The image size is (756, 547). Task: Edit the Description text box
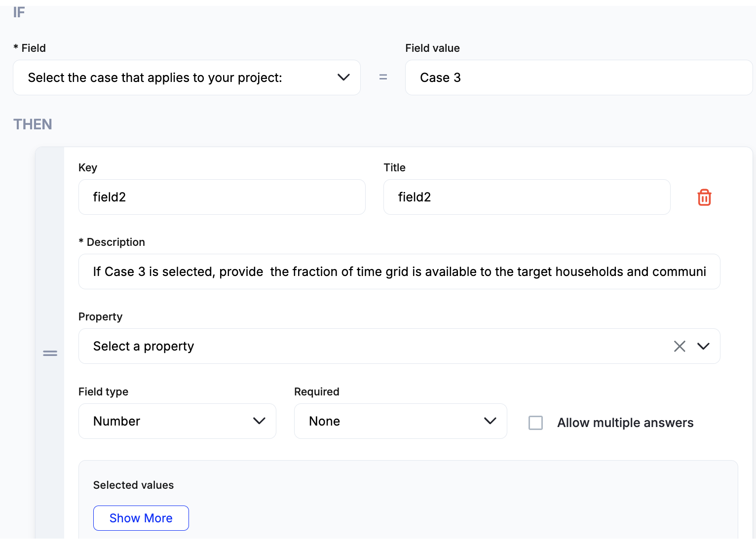(x=399, y=272)
